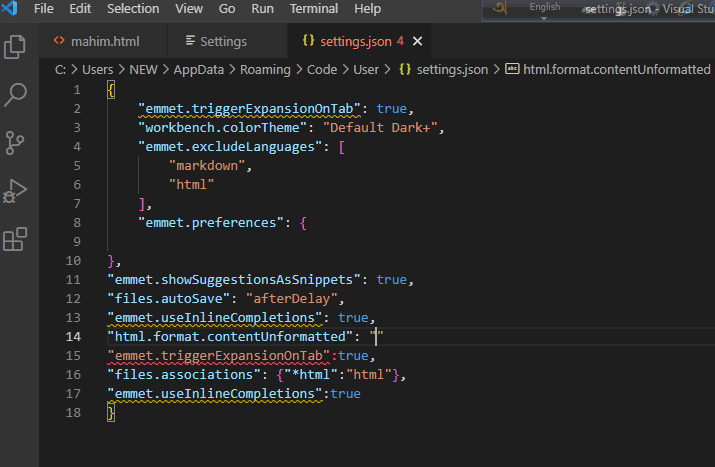Open the Go menu

tap(227, 9)
